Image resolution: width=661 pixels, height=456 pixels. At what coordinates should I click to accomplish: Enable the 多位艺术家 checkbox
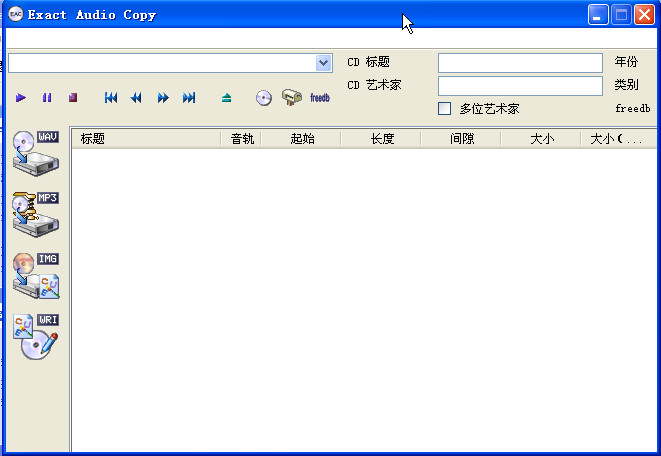pos(444,109)
